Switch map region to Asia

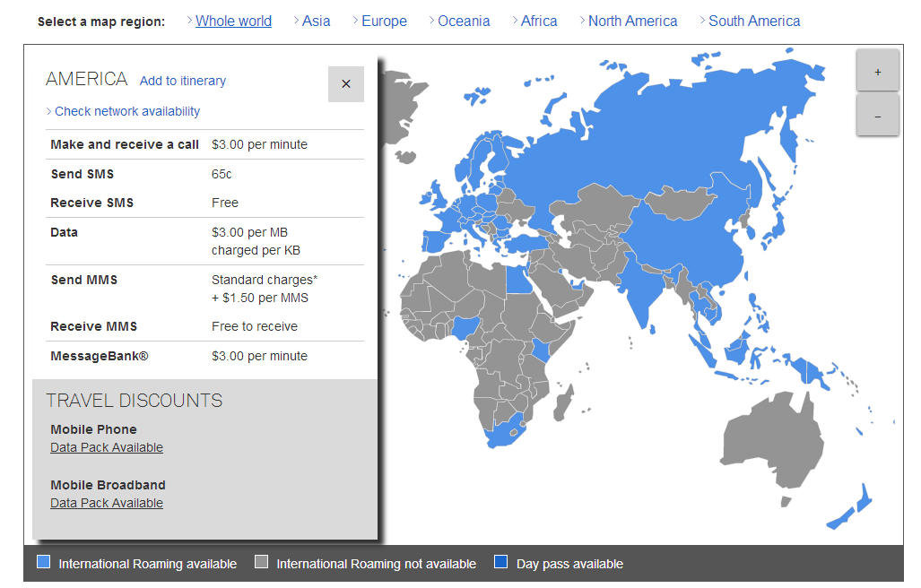click(316, 22)
